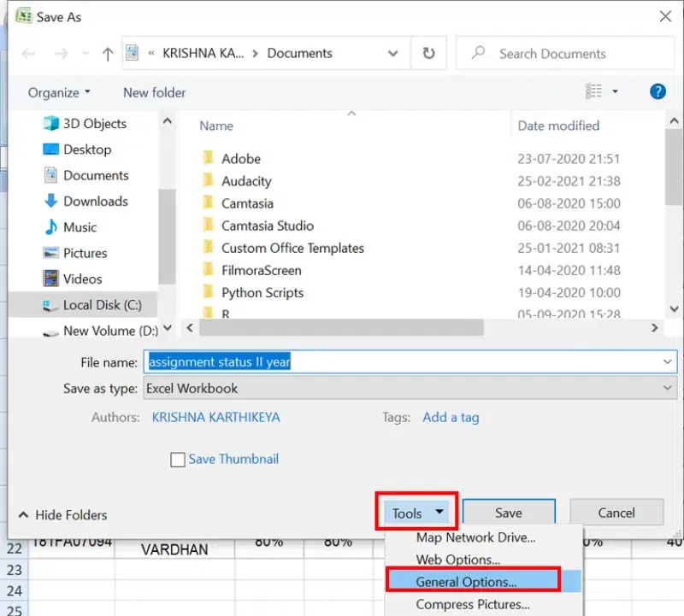Image resolution: width=684 pixels, height=616 pixels.
Task: Select Downloads in navigation pane
Action: click(x=86, y=201)
